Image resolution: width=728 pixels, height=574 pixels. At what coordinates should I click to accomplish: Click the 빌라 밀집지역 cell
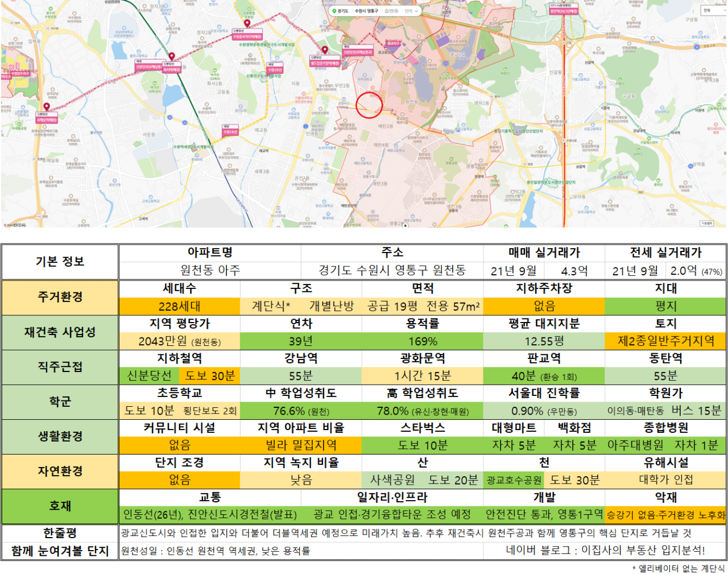[x=301, y=445]
